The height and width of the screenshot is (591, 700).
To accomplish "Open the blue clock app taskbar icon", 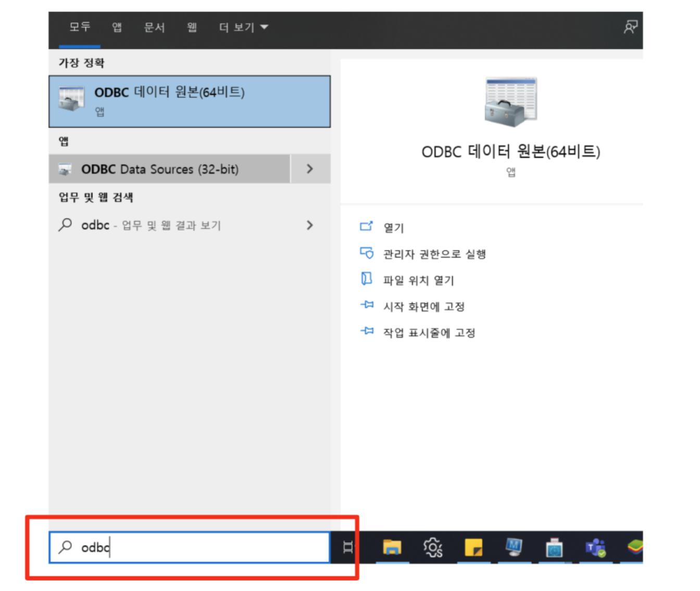I will [554, 548].
